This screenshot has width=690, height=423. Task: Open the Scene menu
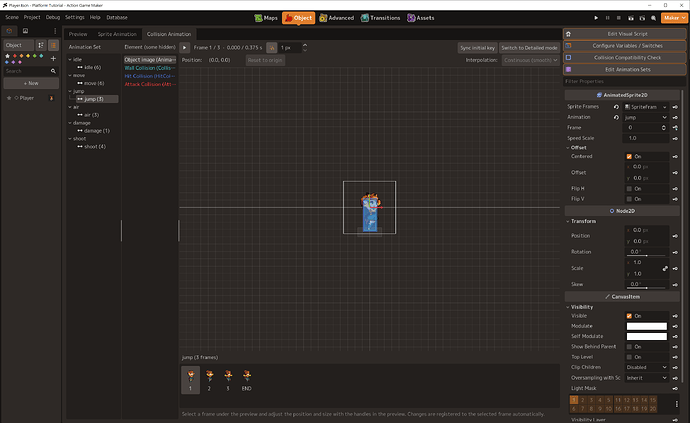[x=12, y=18]
